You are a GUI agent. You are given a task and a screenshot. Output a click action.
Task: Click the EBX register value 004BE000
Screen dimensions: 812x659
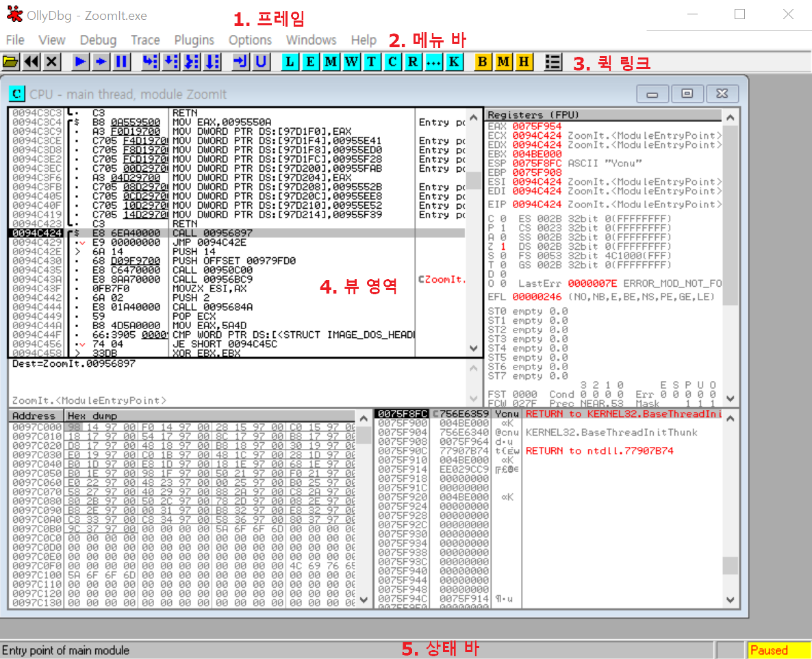537,154
